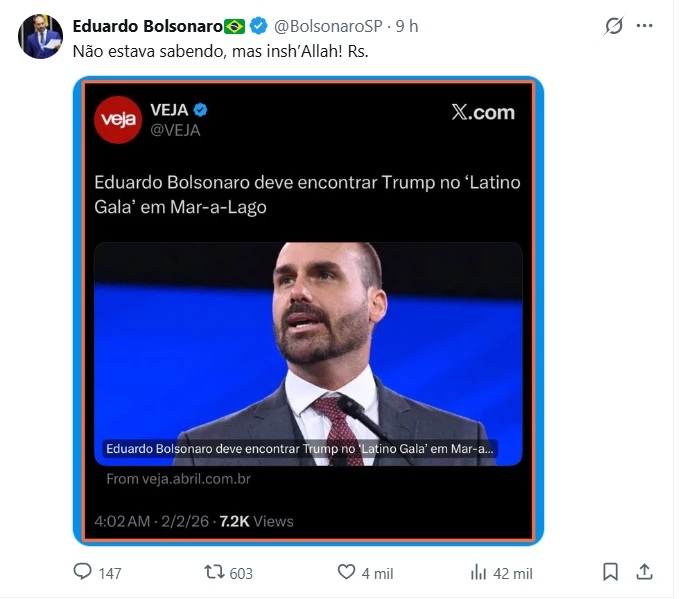The image size is (687, 599).
Task: Click the 9 h timestamp
Action: (407, 26)
